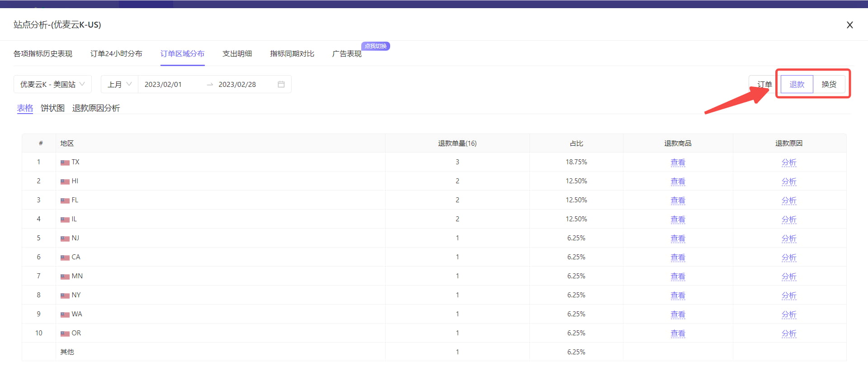Open 退款原因分析 view

[x=96, y=108]
